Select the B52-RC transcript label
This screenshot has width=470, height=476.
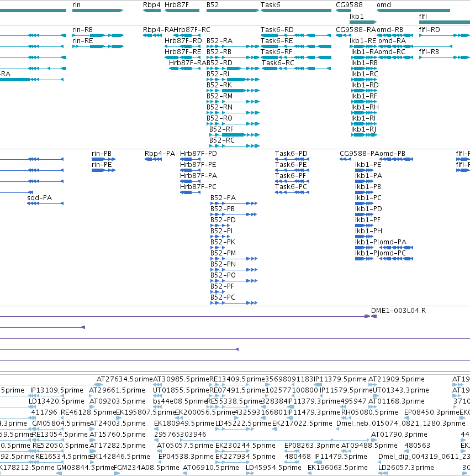(x=222, y=140)
